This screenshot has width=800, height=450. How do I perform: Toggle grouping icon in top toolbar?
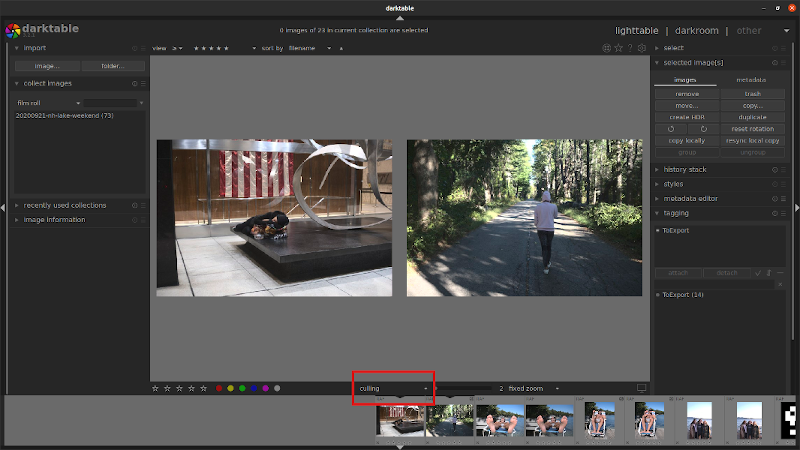(x=606, y=48)
